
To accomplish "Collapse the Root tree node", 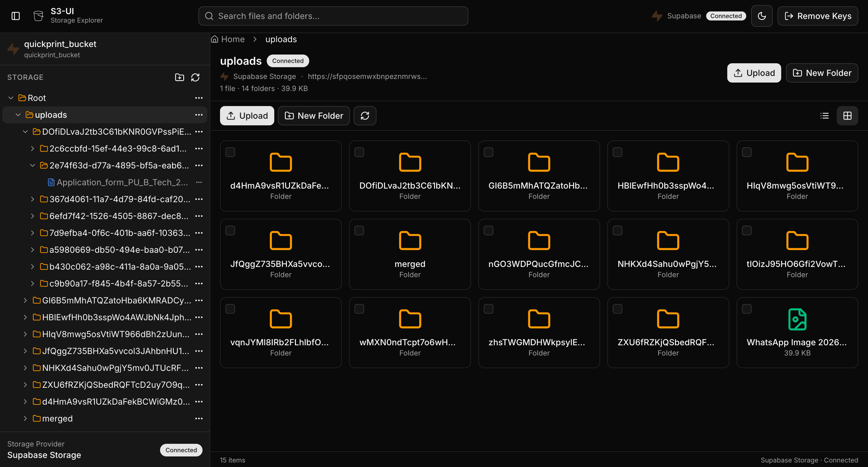I will 11,98.
